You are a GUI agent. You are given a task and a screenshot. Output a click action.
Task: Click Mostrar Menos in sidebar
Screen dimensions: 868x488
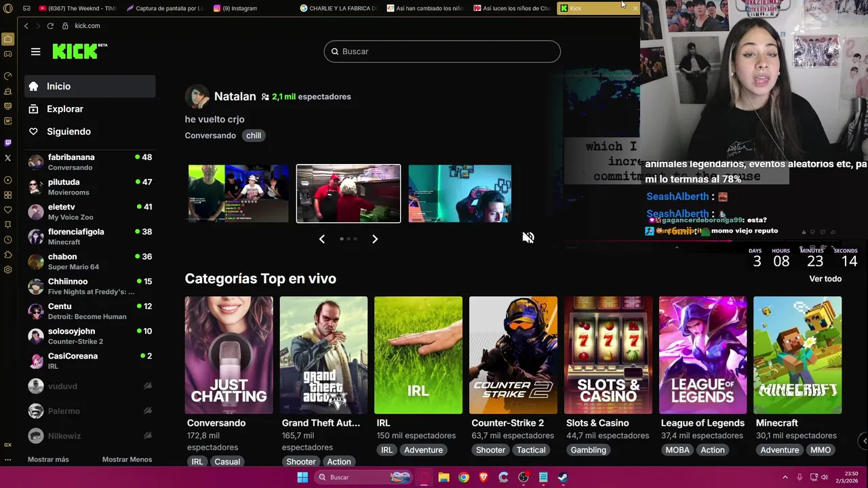click(x=127, y=460)
